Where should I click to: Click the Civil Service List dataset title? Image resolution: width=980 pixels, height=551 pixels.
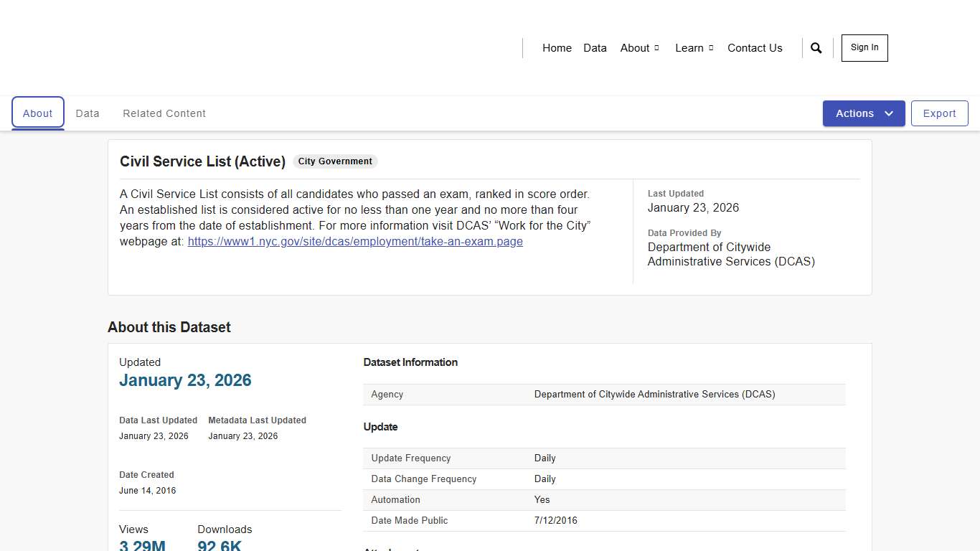202,161
